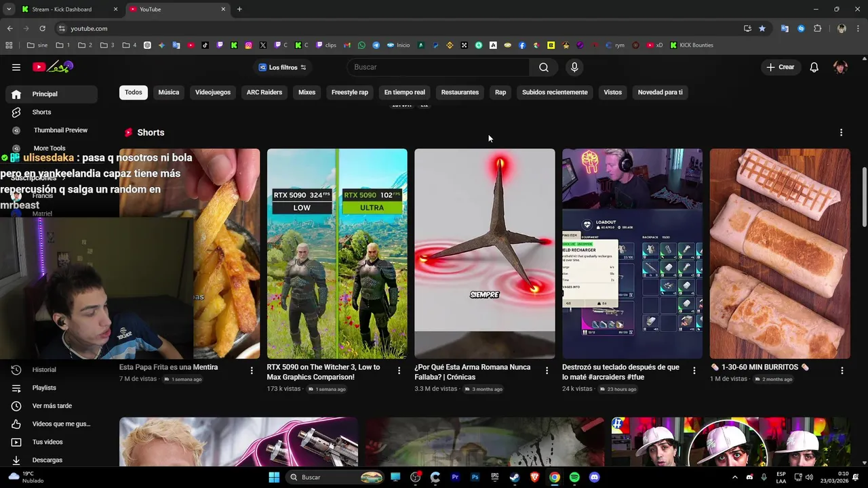The height and width of the screenshot is (488, 868).
Task: Switch to Stream - Kick Dashboard tab
Action: click(68, 9)
